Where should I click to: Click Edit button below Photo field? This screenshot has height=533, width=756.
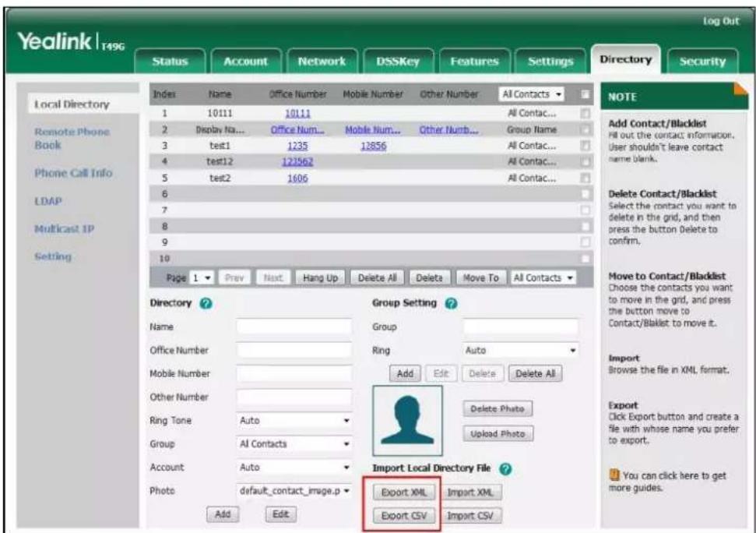pos(280,514)
